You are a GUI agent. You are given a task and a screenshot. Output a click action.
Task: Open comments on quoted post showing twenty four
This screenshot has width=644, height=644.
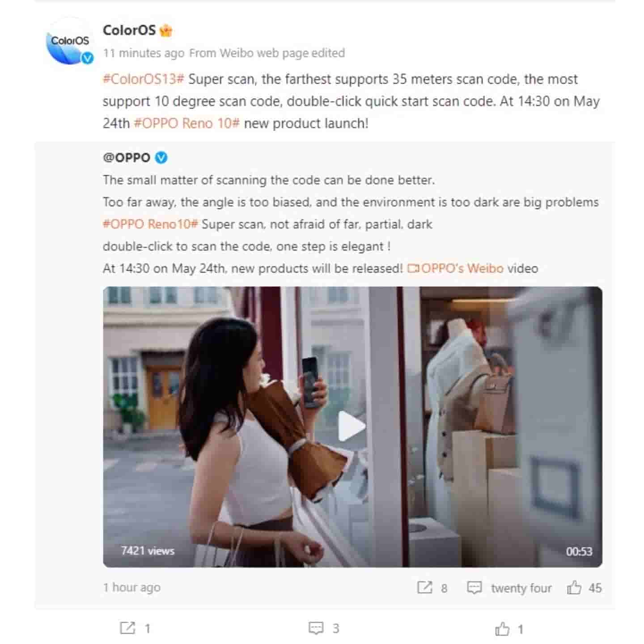tap(509, 588)
